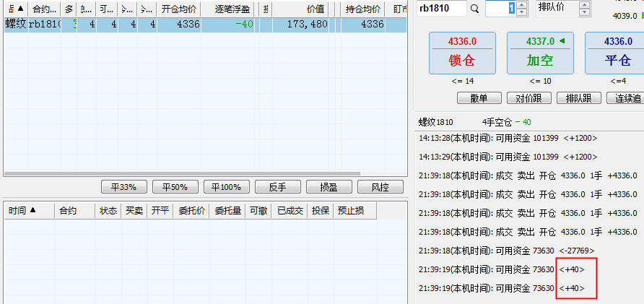Viewport: 644px width, 304px height.
Task: Decrease order quantity with down arrow
Action: [523, 12]
